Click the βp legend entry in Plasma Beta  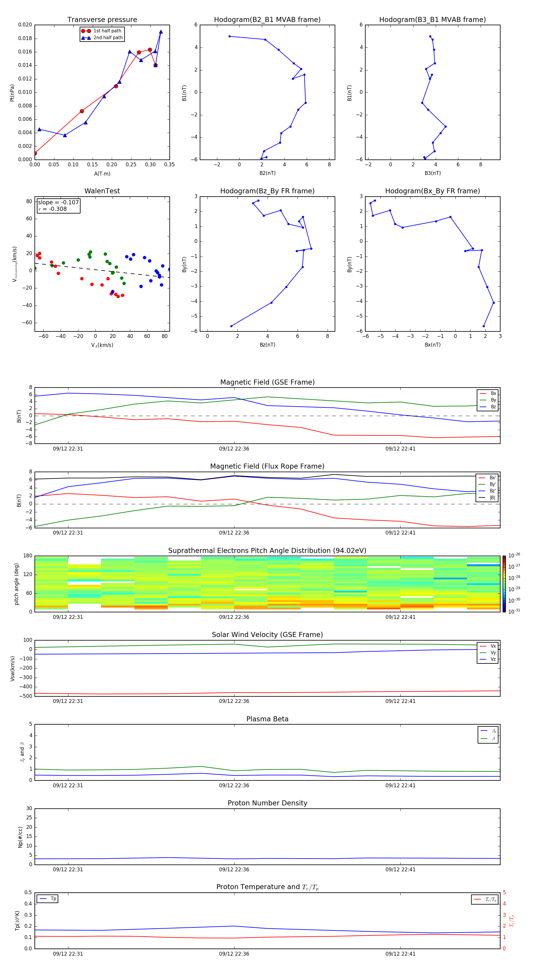pyautogui.click(x=488, y=731)
